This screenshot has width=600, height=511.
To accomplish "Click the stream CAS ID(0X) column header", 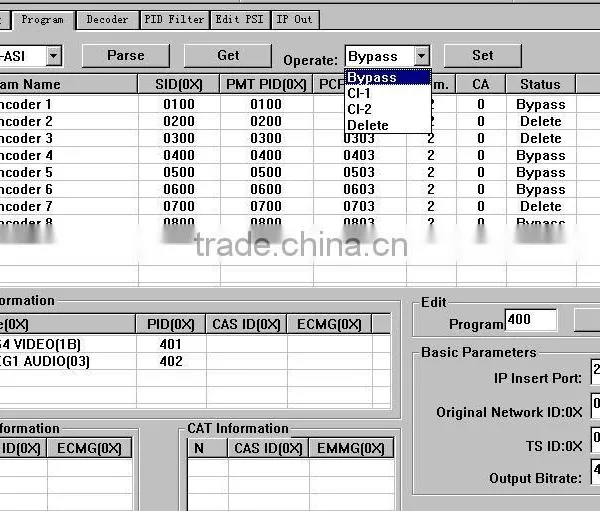I will click(246, 324).
